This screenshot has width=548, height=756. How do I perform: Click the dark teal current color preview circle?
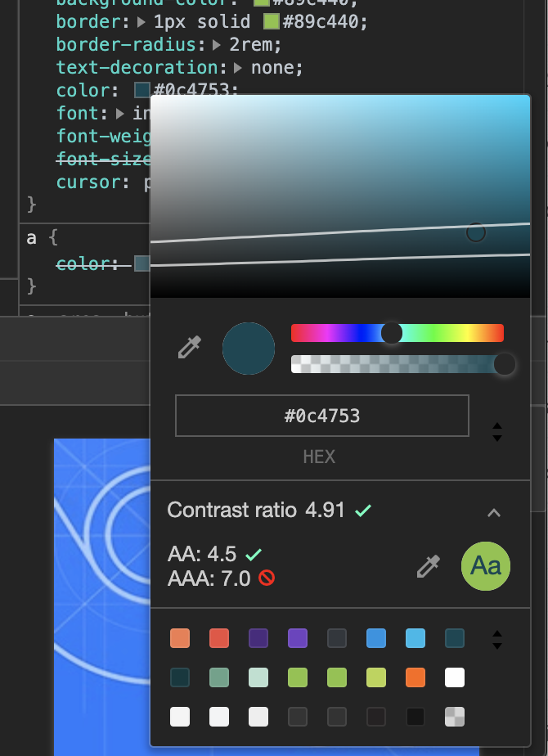(249, 349)
